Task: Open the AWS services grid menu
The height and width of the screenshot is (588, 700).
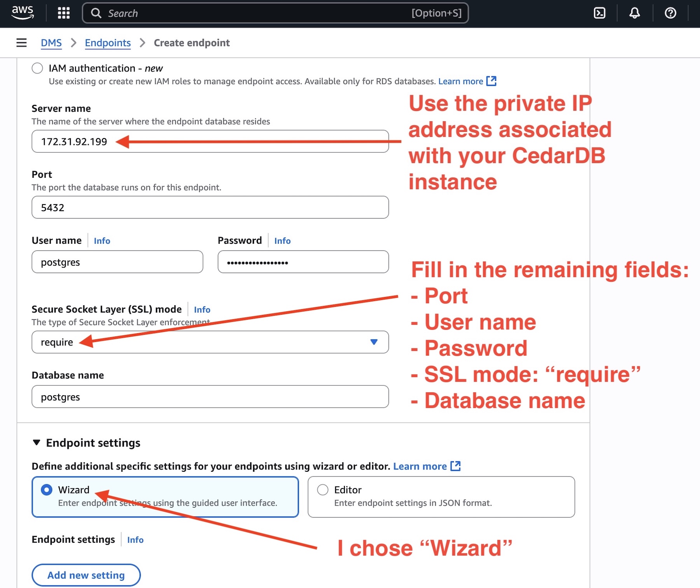Action: pyautogui.click(x=63, y=13)
